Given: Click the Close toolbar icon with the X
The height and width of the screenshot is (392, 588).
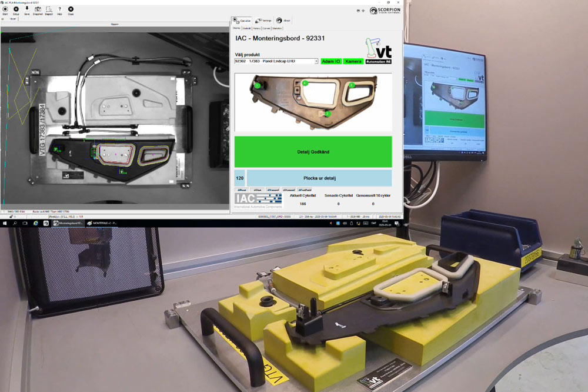Looking at the screenshot, I should tap(71, 11).
